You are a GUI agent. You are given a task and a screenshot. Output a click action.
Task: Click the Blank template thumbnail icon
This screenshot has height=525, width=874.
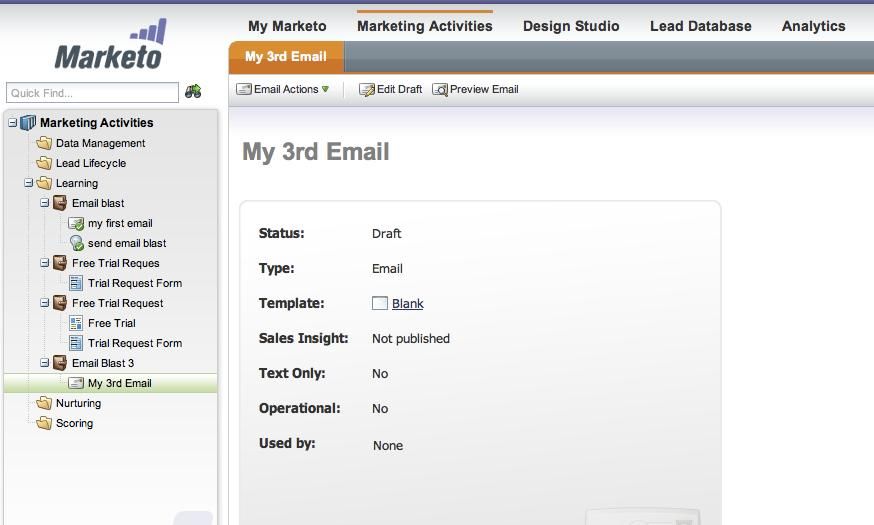(x=380, y=303)
